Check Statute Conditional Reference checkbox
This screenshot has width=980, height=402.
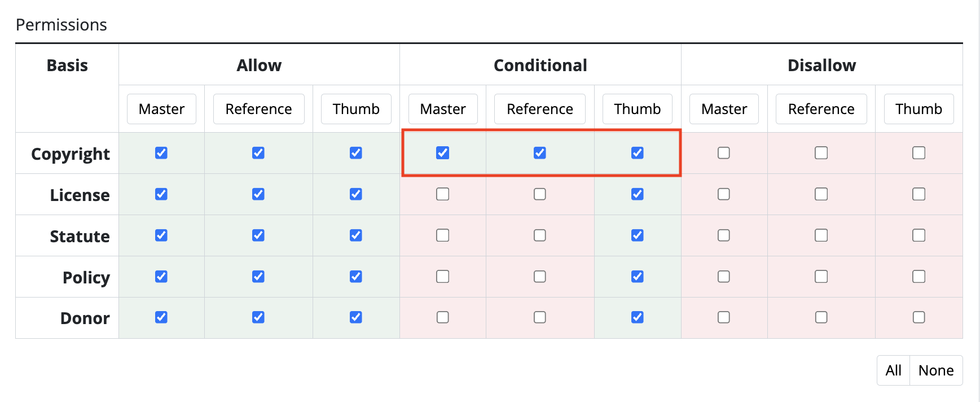(540, 235)
